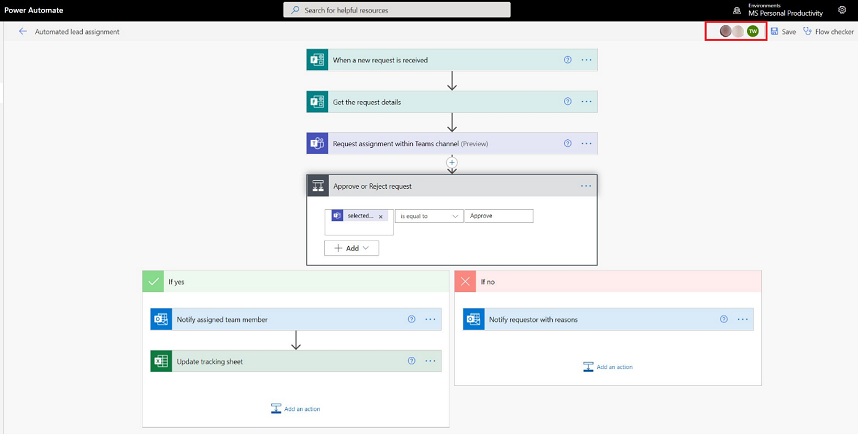858x434 pixels.
Task: Click the green TW user avatar
Action: click(752, 31)
